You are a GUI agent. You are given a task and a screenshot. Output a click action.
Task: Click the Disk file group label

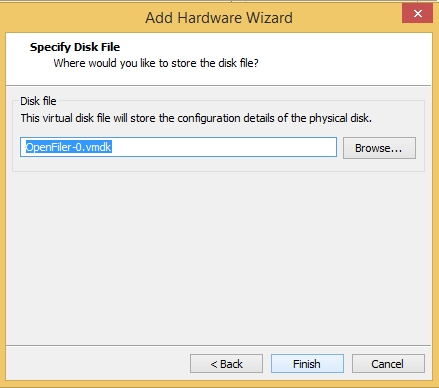click(38, 101)
